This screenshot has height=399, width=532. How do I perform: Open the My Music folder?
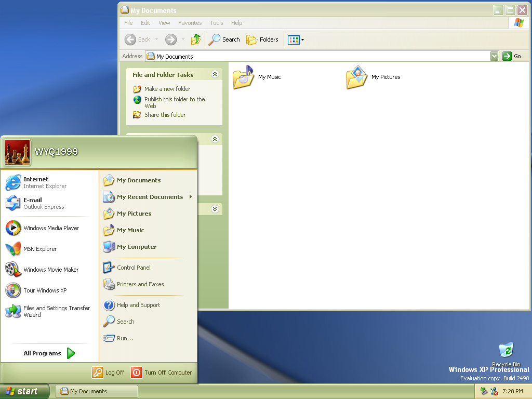pos(244,77)
